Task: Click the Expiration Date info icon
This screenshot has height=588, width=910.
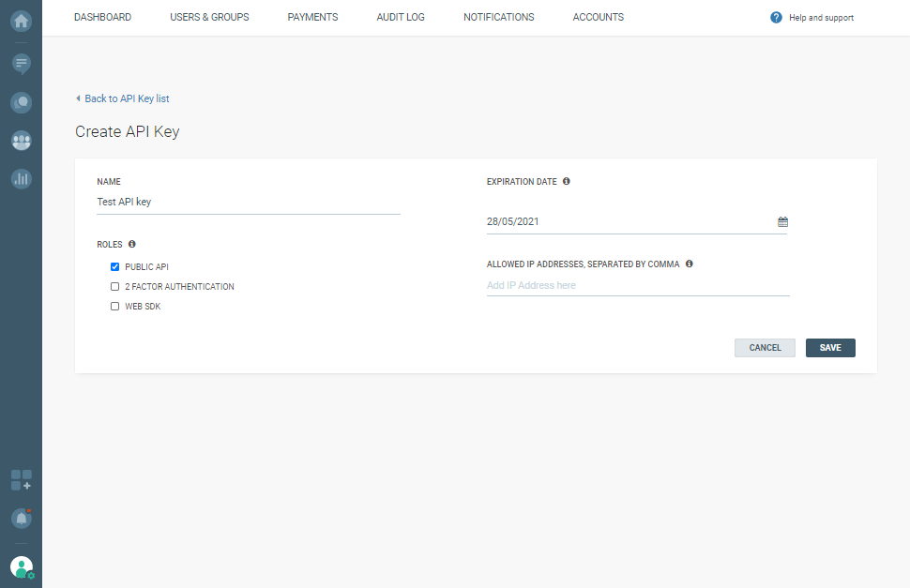Action: [x=567, y=181]
